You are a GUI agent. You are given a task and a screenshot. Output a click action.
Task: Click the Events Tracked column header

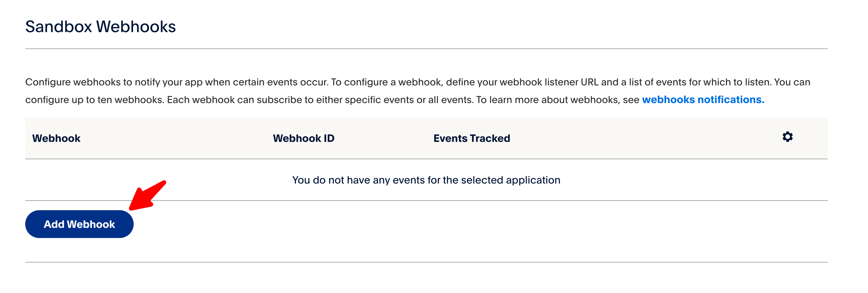point(471,138)
